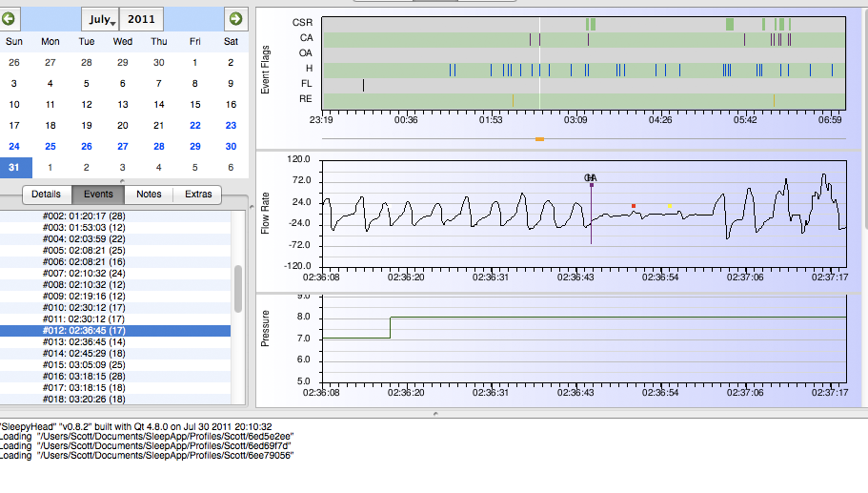868x493 pixels.
Task: Select event #004: 02:03:59 (22)
Action: (x=115, y=239)
